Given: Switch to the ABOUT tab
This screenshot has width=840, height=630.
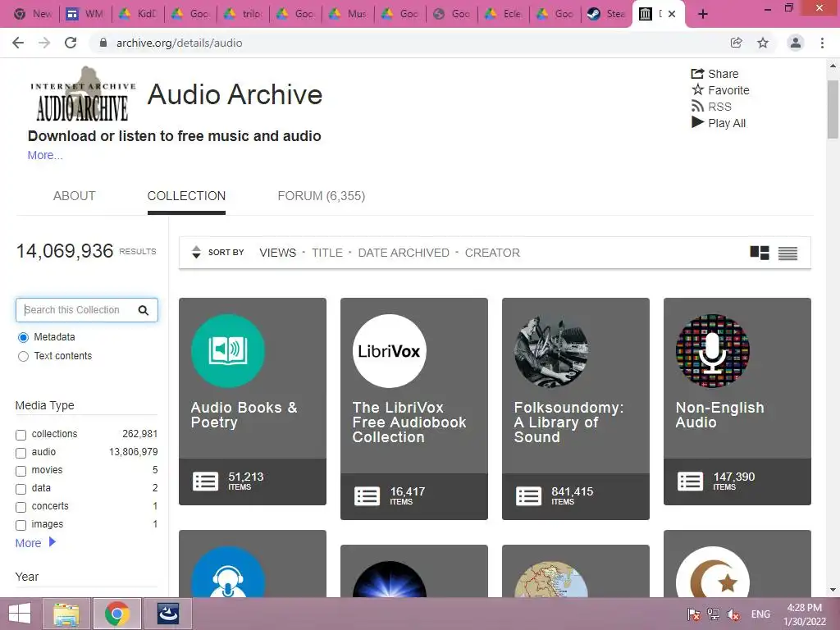Looking at the screenshot, I should (x=74, y=196).
